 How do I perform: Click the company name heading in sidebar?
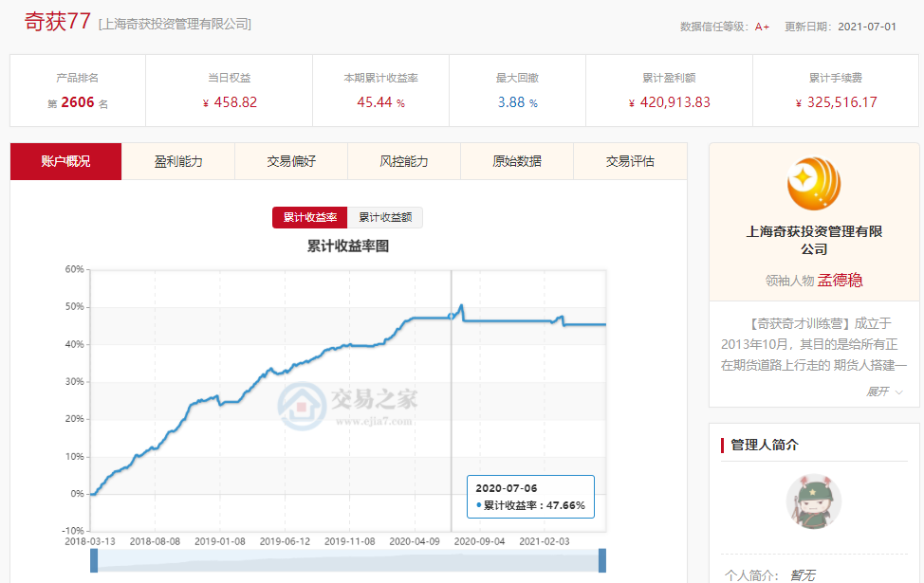814,240
